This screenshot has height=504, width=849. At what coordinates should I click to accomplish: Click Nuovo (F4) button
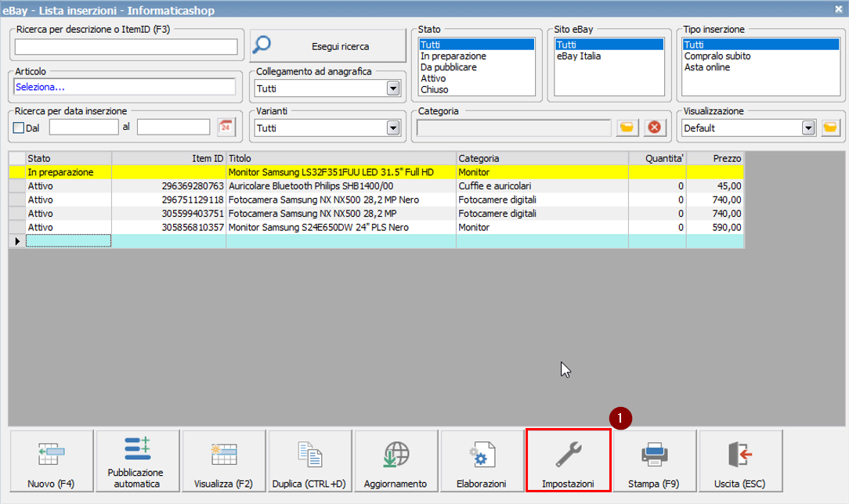52,461
